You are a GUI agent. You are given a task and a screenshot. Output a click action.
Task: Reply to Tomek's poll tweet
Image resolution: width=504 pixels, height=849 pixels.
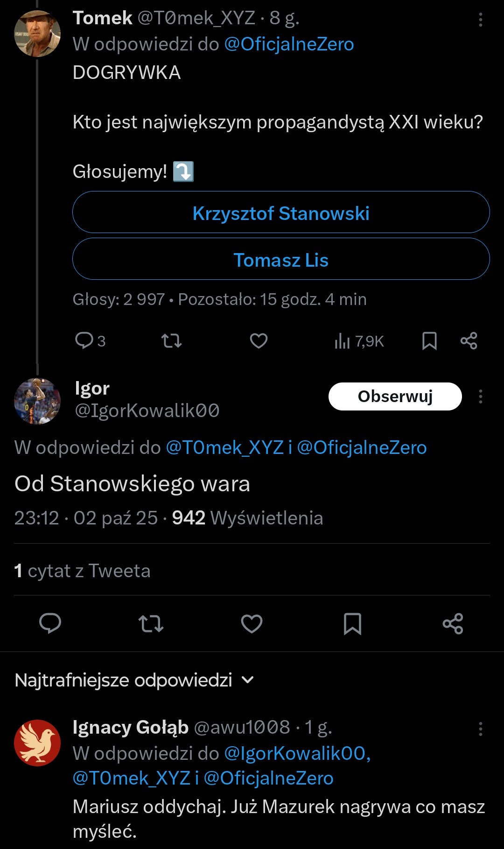(85, 341)
